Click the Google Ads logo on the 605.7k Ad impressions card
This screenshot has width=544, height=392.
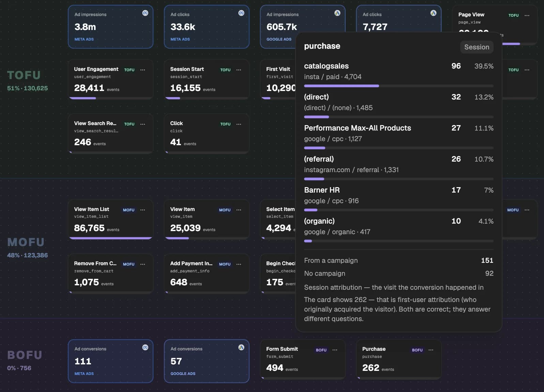click(x=337, y=13)
